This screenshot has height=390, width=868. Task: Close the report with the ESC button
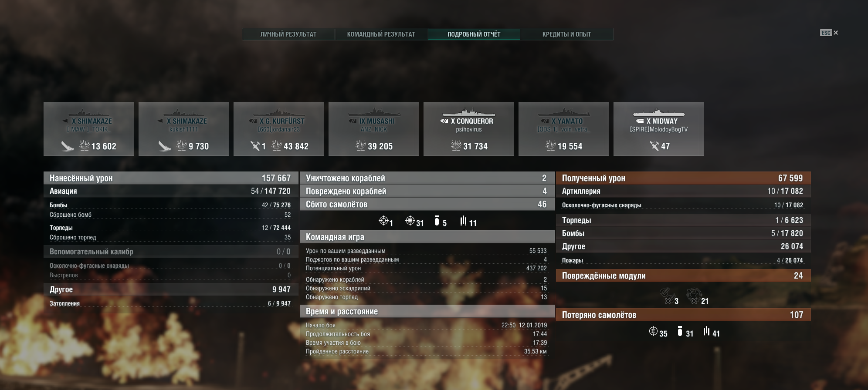(x=829, y=33)
